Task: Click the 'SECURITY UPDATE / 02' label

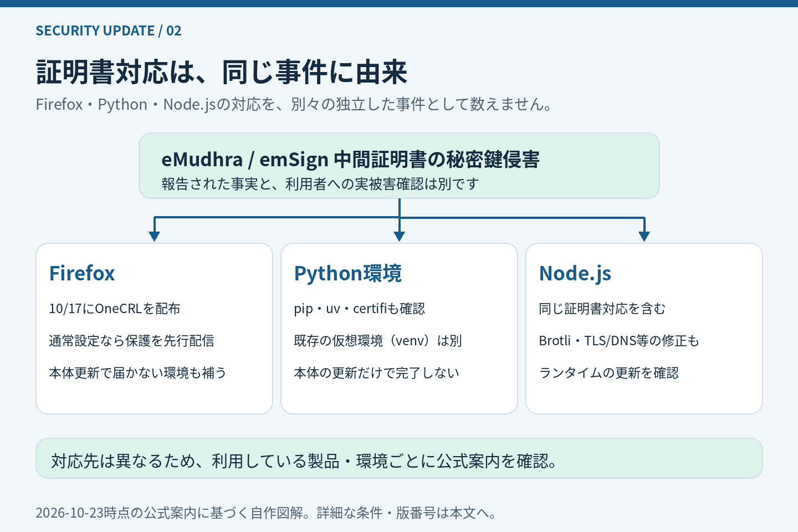Action: click(x=109, y=30)
